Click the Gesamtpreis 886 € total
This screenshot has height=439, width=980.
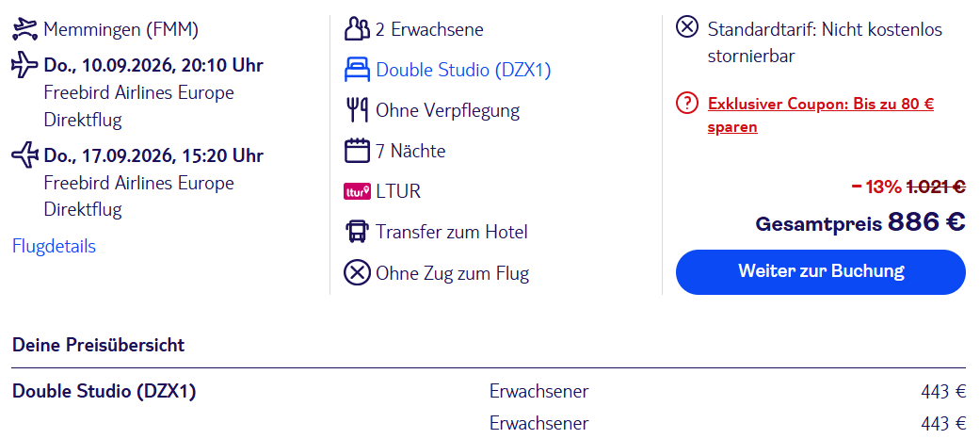[860, 222]
